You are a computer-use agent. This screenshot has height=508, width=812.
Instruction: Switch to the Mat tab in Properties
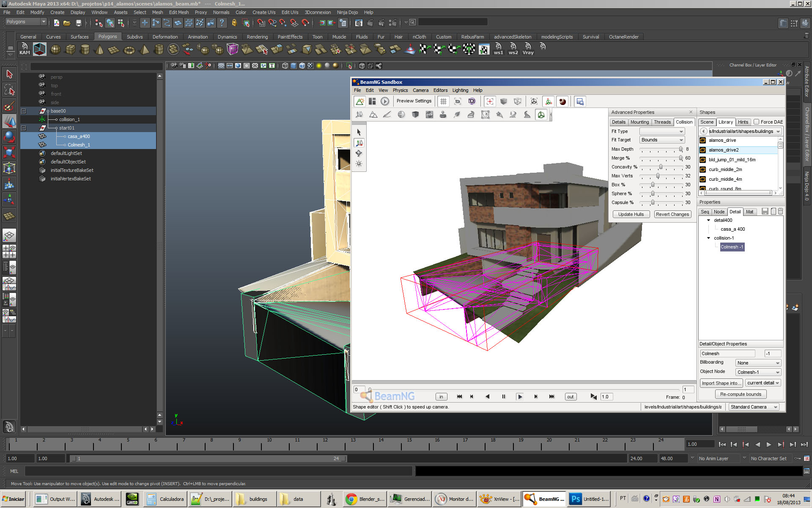pos(749,212)
